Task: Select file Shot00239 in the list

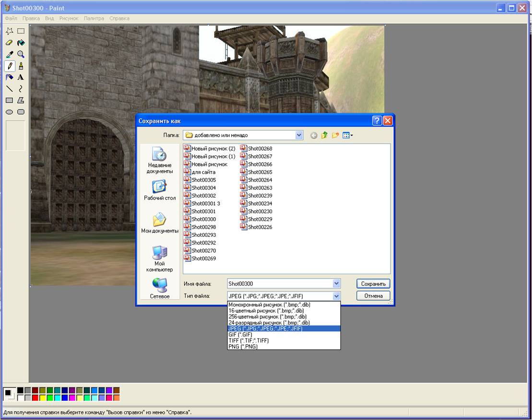Action: tap(256, 196)
